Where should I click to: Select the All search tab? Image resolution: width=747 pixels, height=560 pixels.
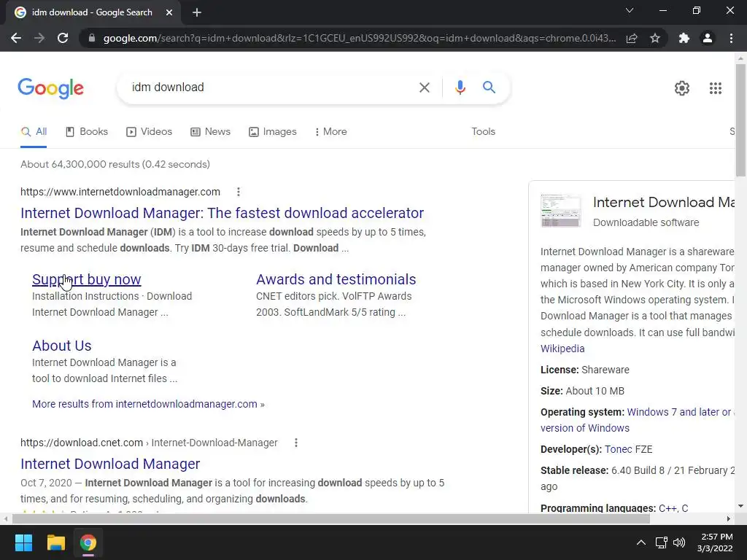(34, 132)
